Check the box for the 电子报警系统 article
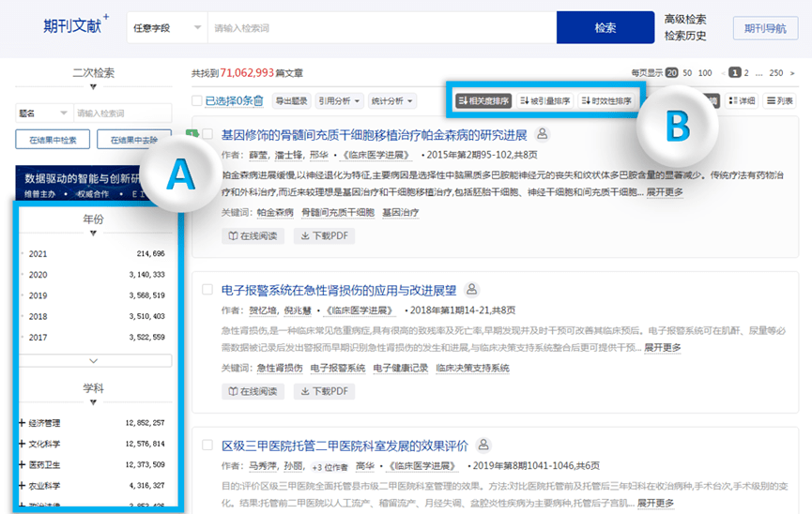Viewport: 812px width, 514px height. pos(207,289)
